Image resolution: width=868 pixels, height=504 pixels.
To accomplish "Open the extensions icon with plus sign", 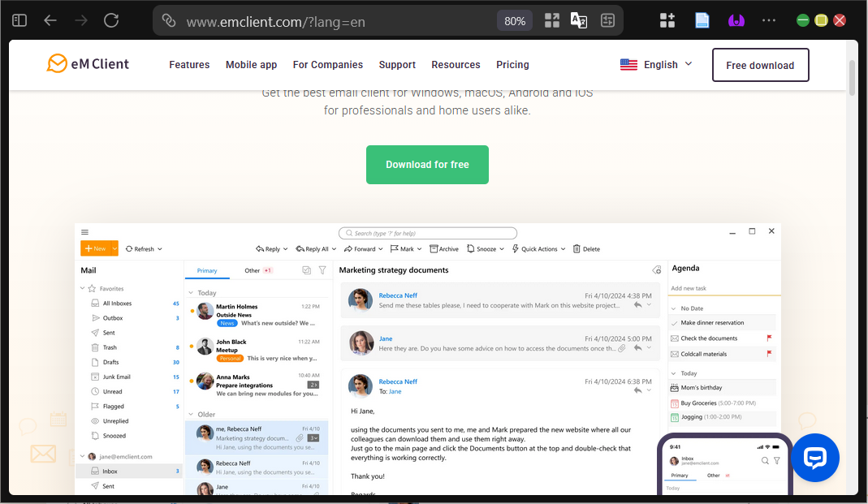I will click(667, 21).
